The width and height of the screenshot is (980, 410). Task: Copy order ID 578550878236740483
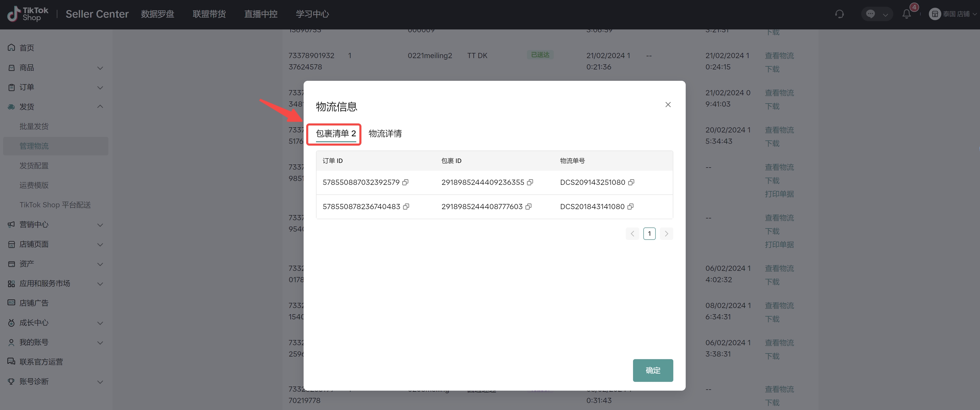(406, 207)
